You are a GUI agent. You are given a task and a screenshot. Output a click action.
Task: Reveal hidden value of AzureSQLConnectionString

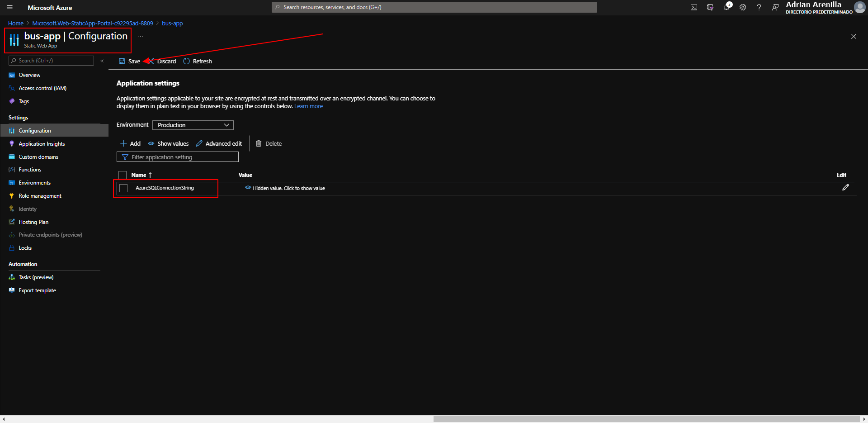[x=285, y=188]
